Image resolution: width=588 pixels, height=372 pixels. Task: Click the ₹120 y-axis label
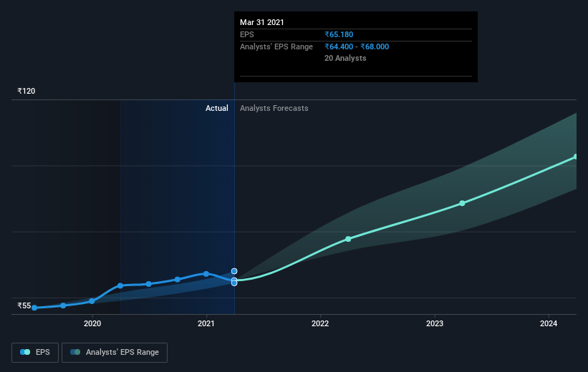tap(26, 91)
